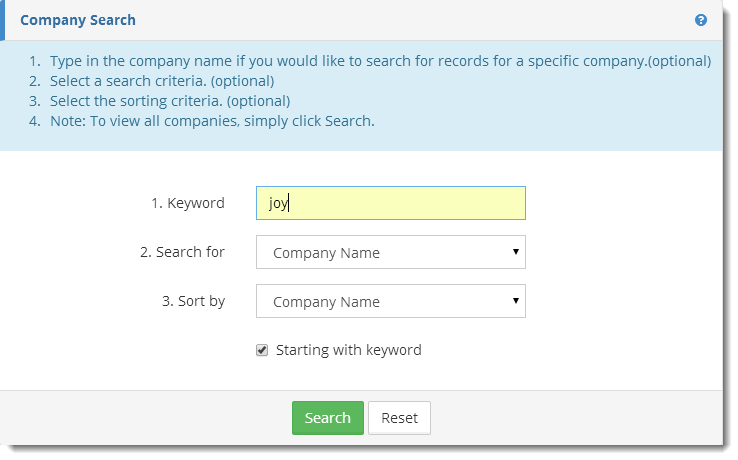Click the "Select a search criteria" instruction
The image size is (738, 460).
click(x=162, y=81)
